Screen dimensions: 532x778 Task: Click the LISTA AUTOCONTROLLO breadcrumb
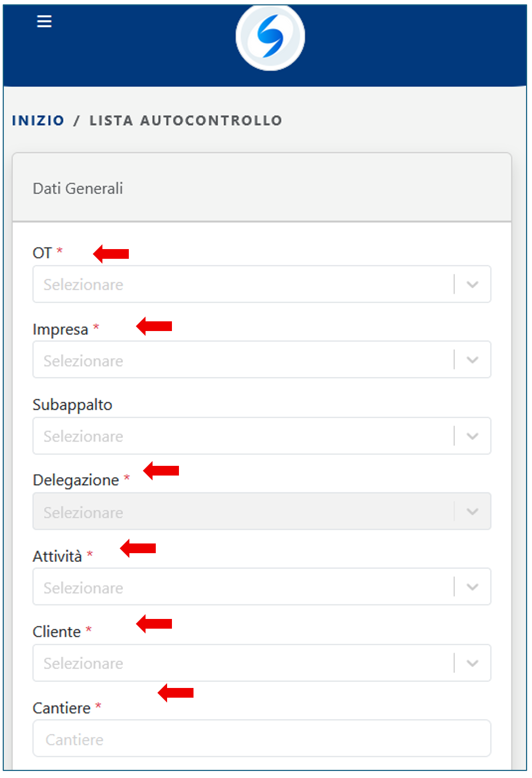click(x=185, y=121)
